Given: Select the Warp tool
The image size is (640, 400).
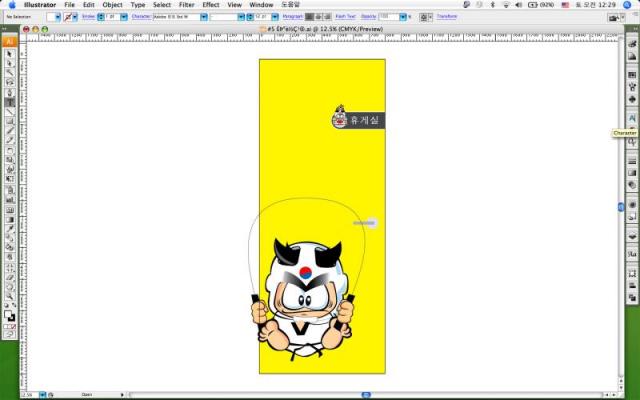Looking at the screenshot, I should click(x=10, y=169).
